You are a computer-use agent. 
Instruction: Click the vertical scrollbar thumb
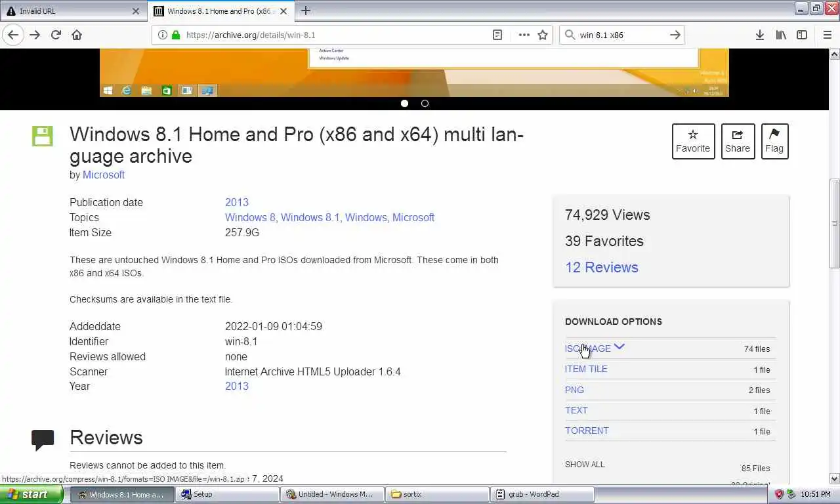pyautogui.click(x=834, y=223)
